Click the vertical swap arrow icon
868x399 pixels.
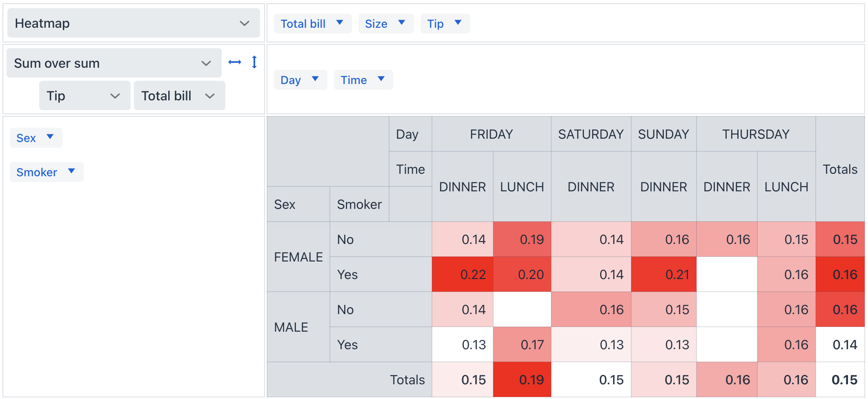coord(254,62)
